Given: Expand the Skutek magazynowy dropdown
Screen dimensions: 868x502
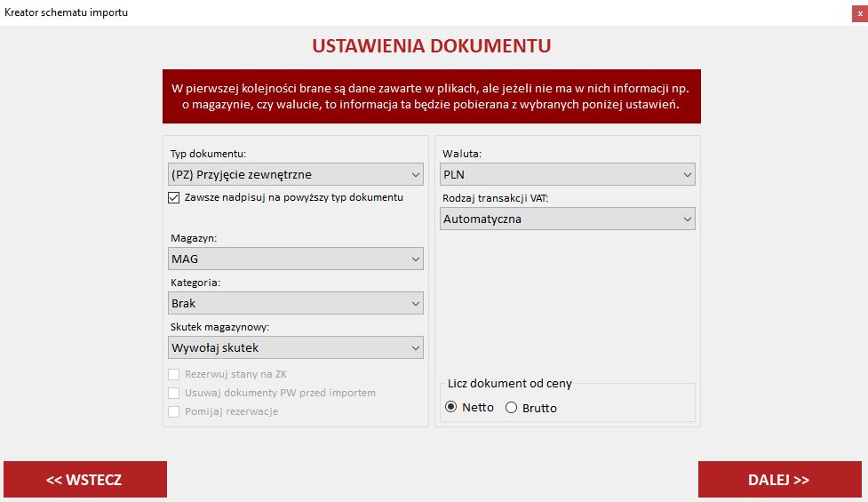Looking at the screenshot, I should pos(296,347).
